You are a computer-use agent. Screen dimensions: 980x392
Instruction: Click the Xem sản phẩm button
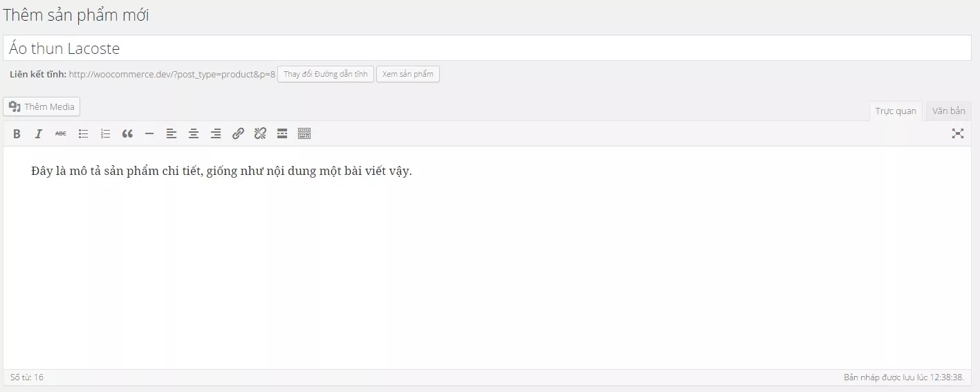click(x=408, y=74)
